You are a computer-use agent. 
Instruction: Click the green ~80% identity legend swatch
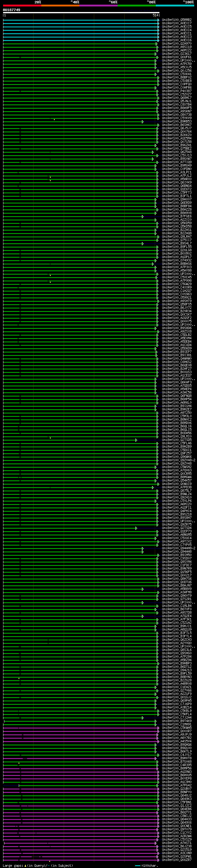(x=137, y=6)
